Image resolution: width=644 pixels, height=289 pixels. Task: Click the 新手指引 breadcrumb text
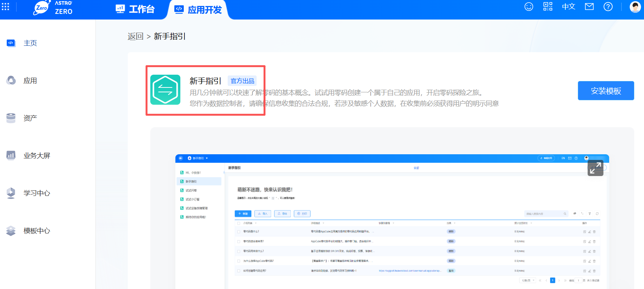coord(170,36)
